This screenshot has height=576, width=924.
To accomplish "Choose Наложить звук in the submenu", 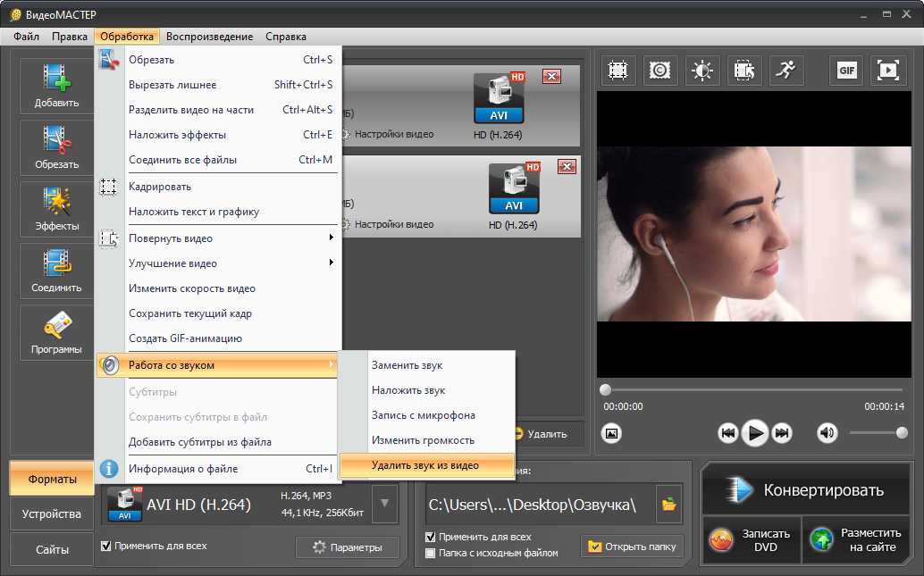I will (x=427, y=390).
